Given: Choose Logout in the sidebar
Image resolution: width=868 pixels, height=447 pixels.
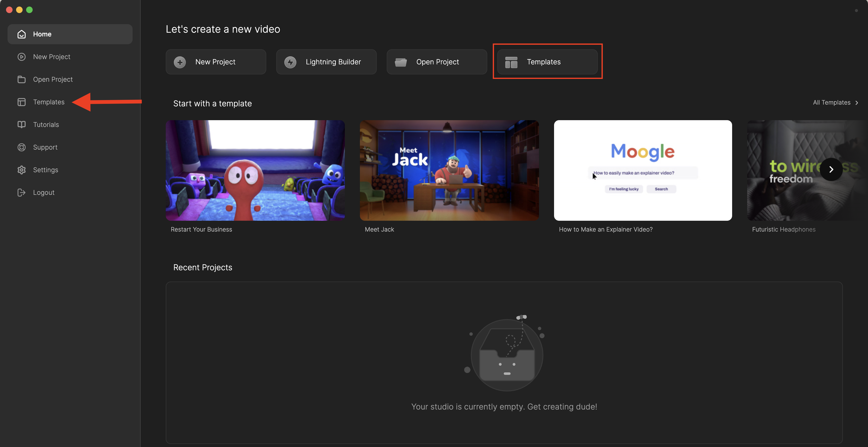Looking at the screenshot, I should [70, 192].
